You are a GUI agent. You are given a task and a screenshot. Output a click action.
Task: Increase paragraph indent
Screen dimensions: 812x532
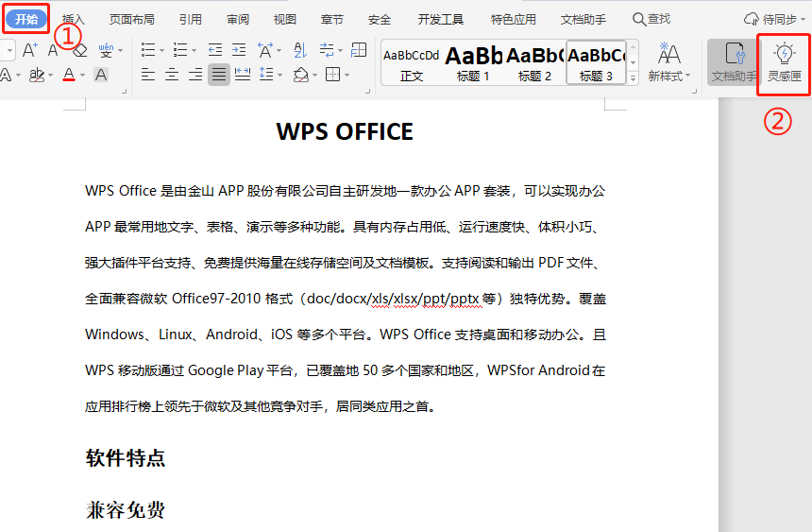coord(239,50)
